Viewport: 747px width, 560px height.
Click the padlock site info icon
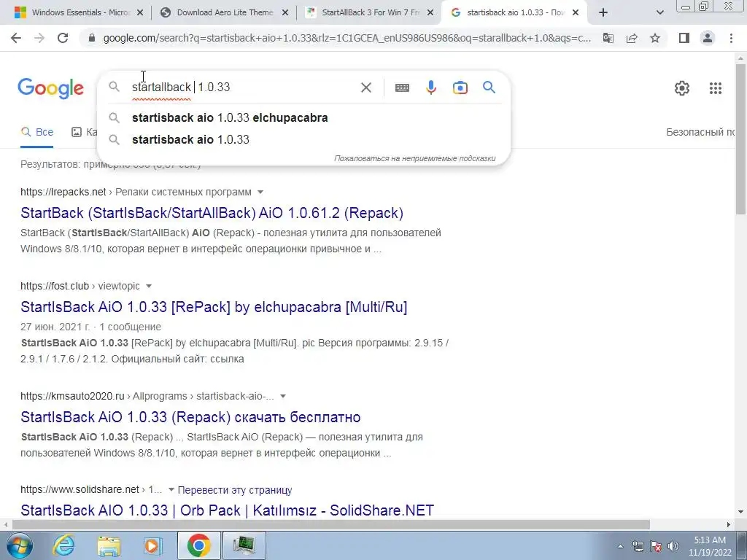click(92, 38)
